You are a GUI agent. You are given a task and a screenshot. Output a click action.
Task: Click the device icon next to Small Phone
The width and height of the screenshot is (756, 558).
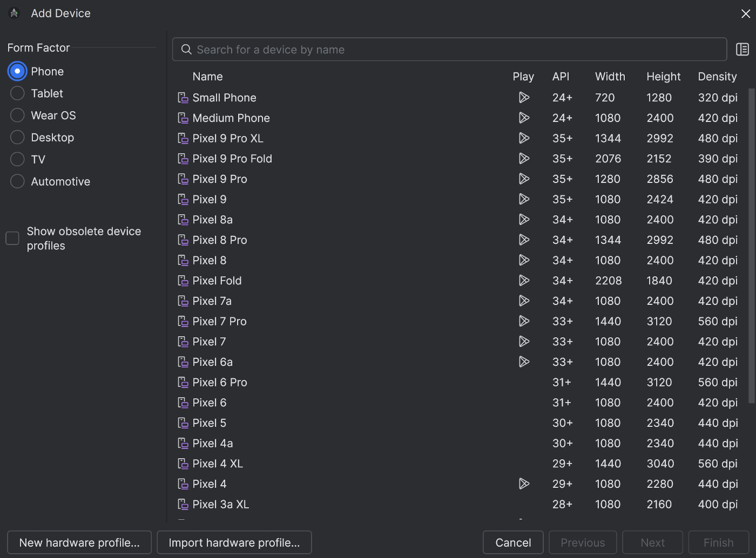[183, 98]
